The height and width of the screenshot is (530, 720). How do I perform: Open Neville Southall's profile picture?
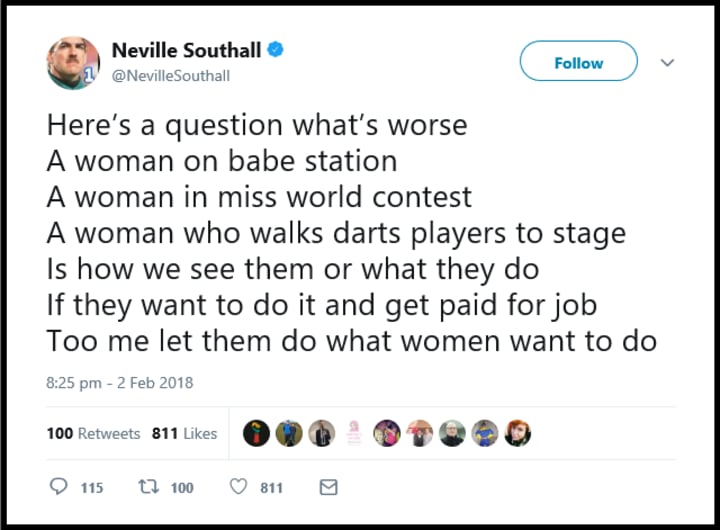(73, 62)
